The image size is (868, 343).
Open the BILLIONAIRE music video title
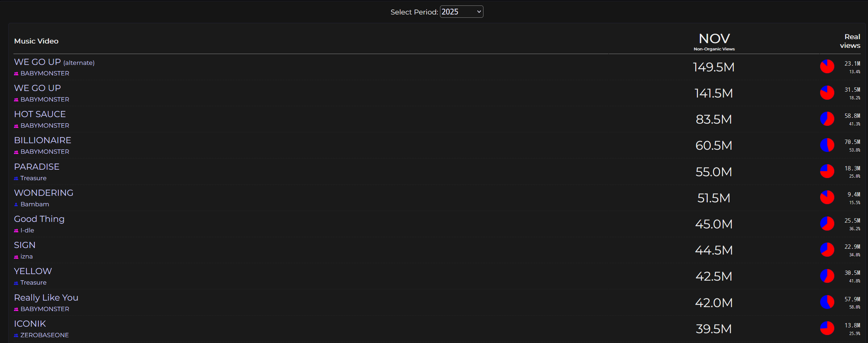point(43,140)
